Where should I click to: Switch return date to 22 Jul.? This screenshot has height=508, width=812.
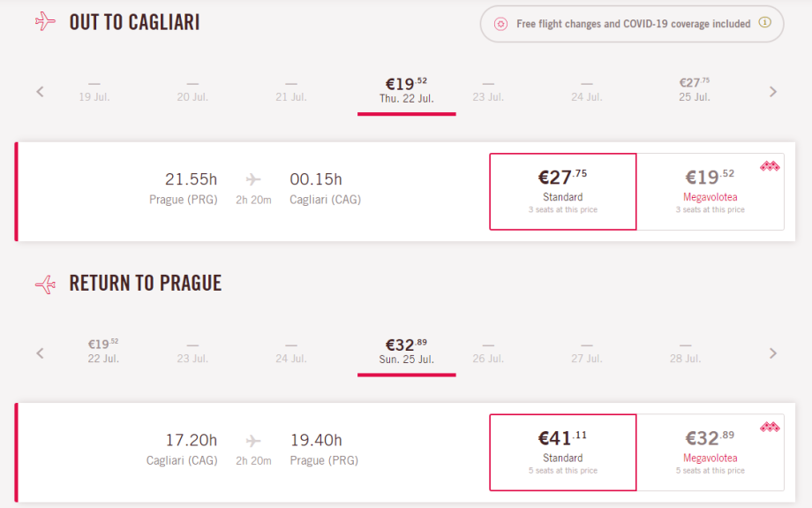(103, 351)
